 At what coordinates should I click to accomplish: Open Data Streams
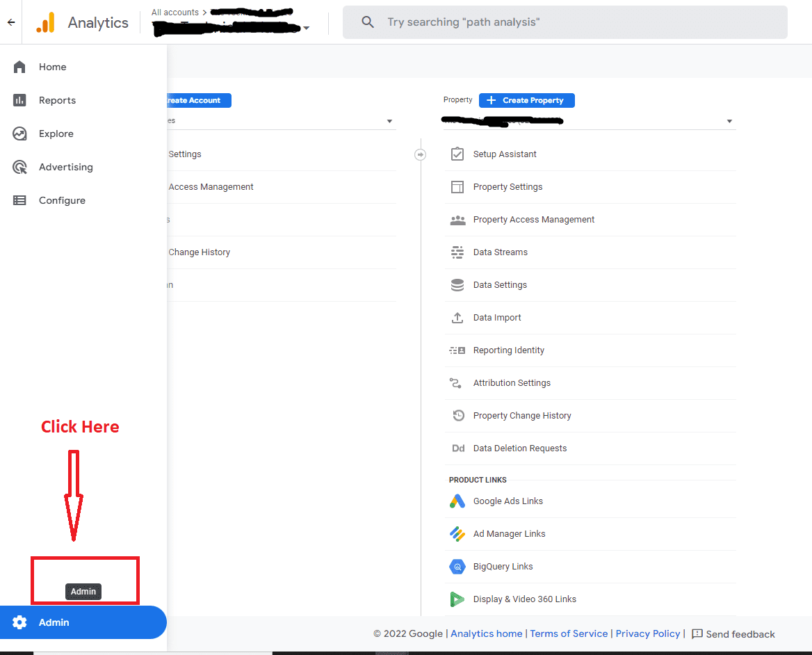coord(590,252)
